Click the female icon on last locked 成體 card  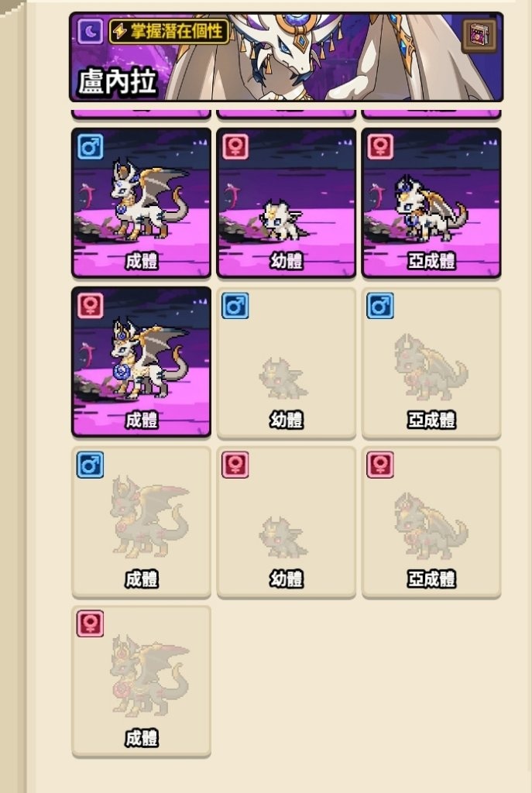[x=91, y=623]
